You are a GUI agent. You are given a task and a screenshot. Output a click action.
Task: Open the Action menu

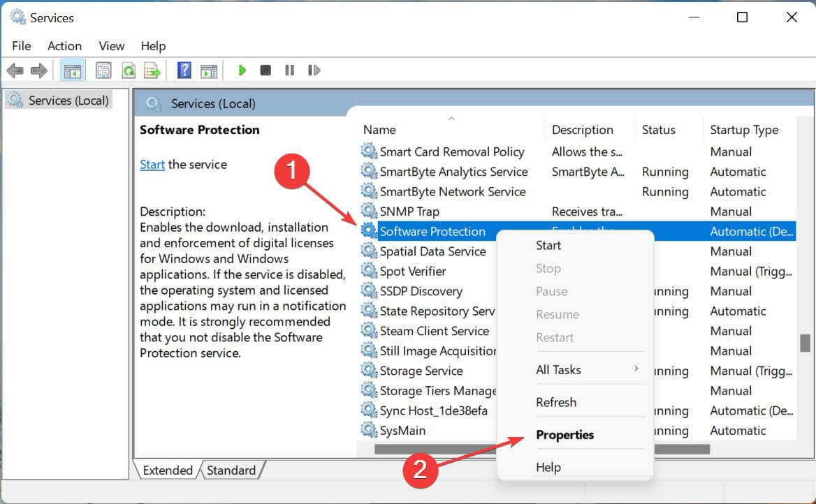tap(64, 46)
